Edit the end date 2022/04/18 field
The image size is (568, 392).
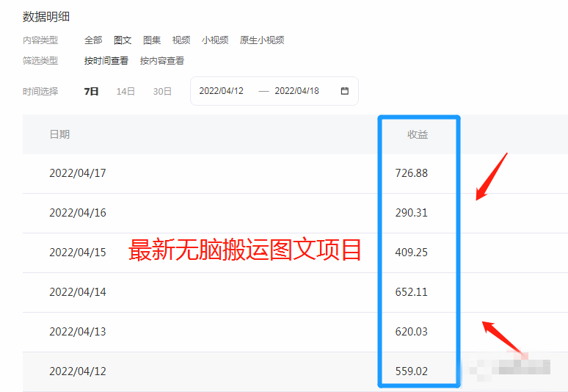296,91
